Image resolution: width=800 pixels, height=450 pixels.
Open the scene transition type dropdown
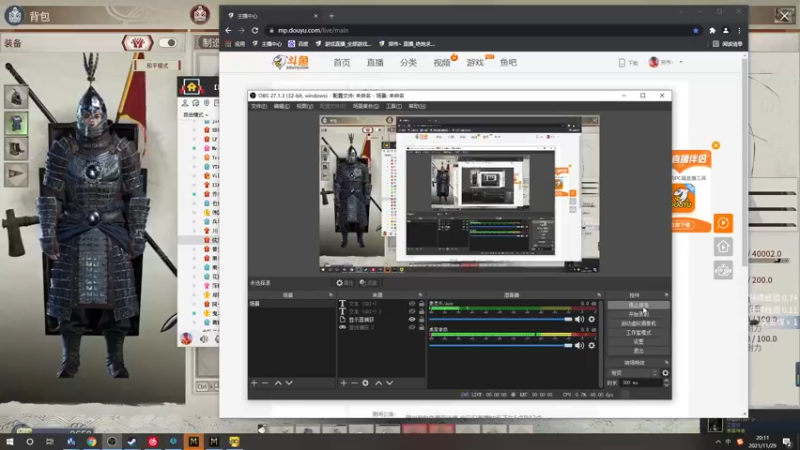(633, 373)
